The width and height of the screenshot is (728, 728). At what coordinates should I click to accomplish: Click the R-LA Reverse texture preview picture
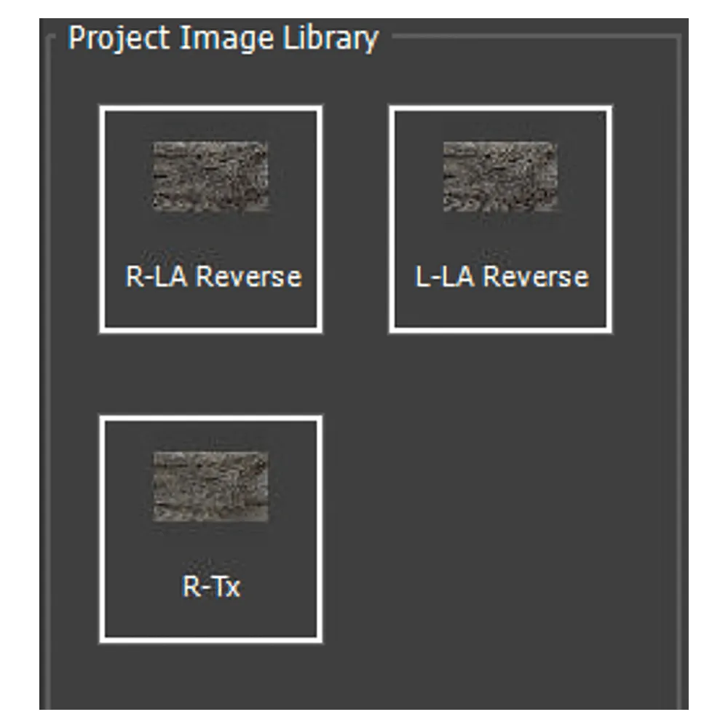(210, 176)
